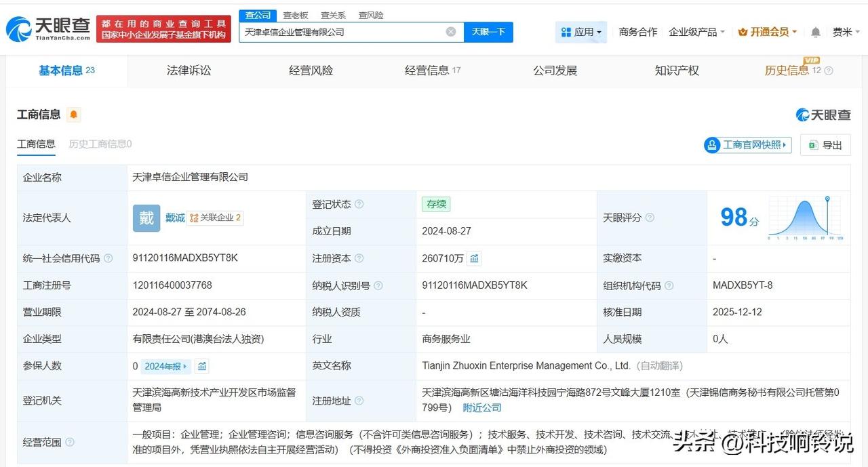Screen dimensions: 868x467
Task: Click the 戴 avatar of legal representative
Action: pyautogui.click(x=146, y=218)
